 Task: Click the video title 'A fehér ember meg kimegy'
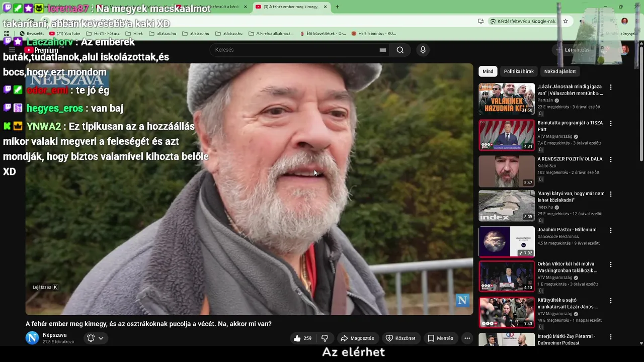148,324
